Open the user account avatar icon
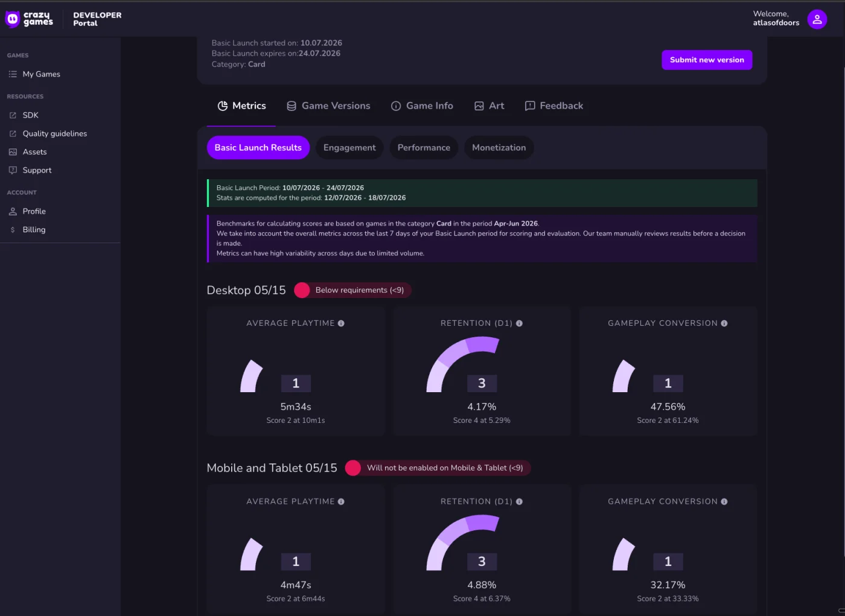 (817, 19)
